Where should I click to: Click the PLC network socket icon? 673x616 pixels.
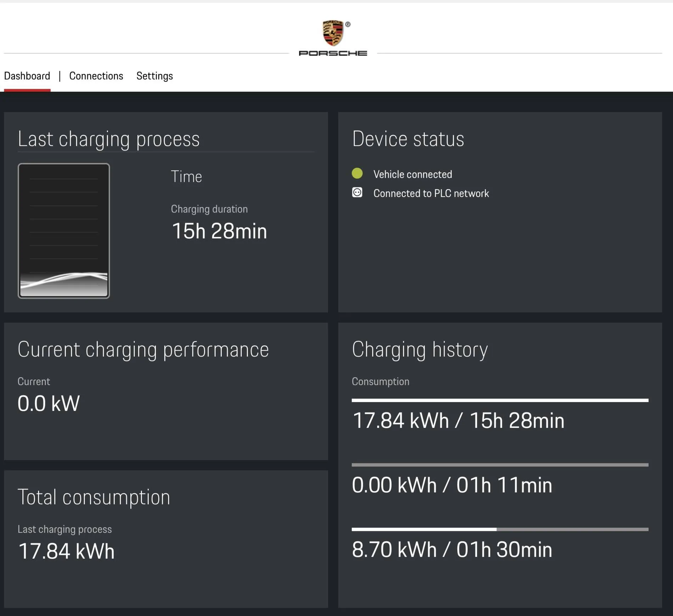click(357, 192)
